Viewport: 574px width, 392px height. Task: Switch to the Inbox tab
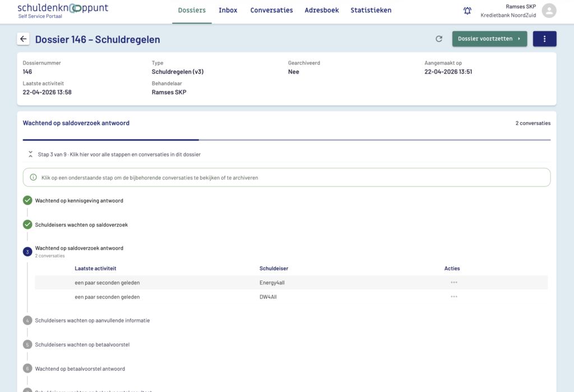[228, 11]
